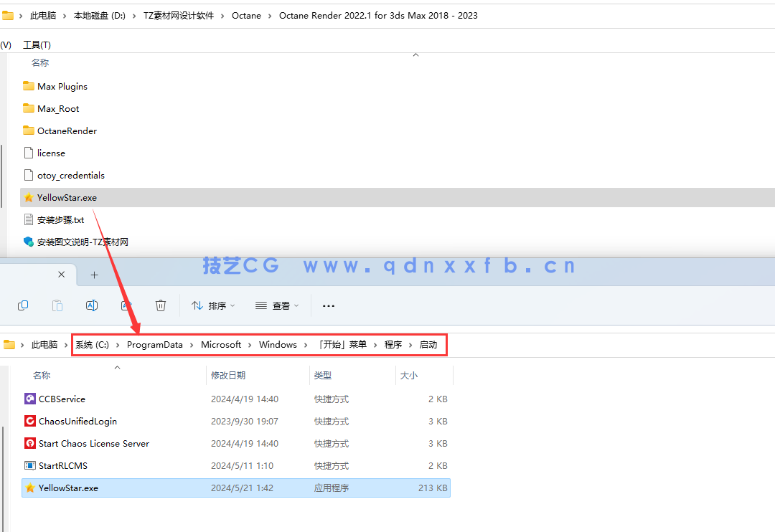
Task: Click the three-dots See more button
Action: point(329,306)
